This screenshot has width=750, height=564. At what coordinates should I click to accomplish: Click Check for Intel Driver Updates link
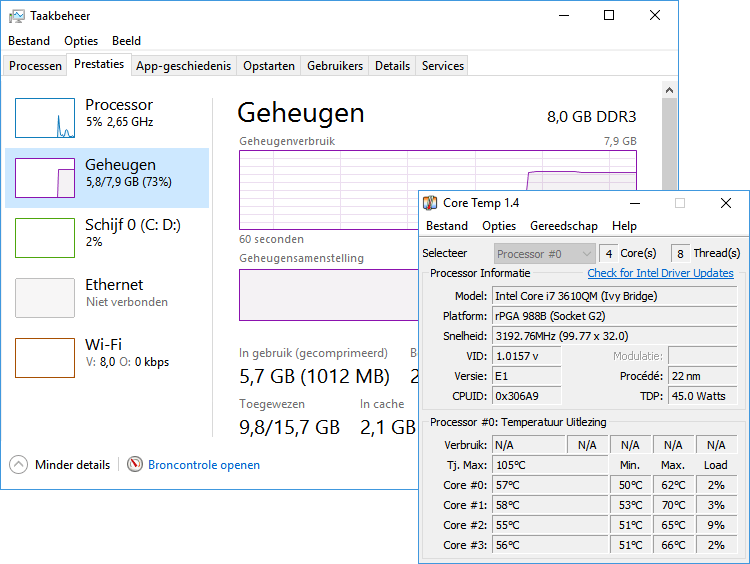click(x=660, y=273)
